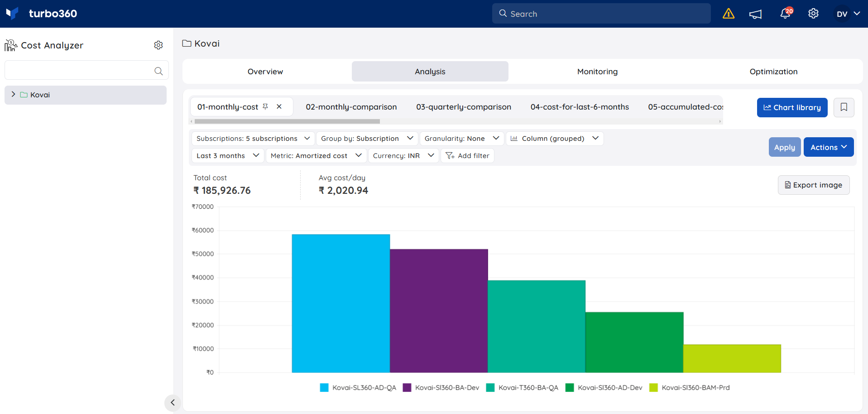This screenshot has width=868, height=414.
Task: Click the blue Kovai-SL360-AD-QA bar
Action: click(x=341, y=303)
